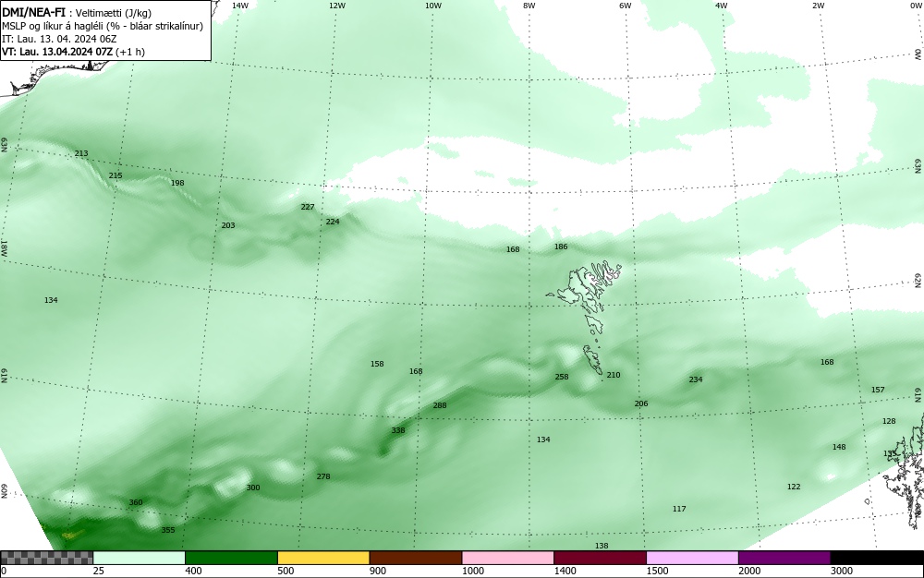Click the 10W longitude label
924x578 pixels.
[x=433, y=6]
